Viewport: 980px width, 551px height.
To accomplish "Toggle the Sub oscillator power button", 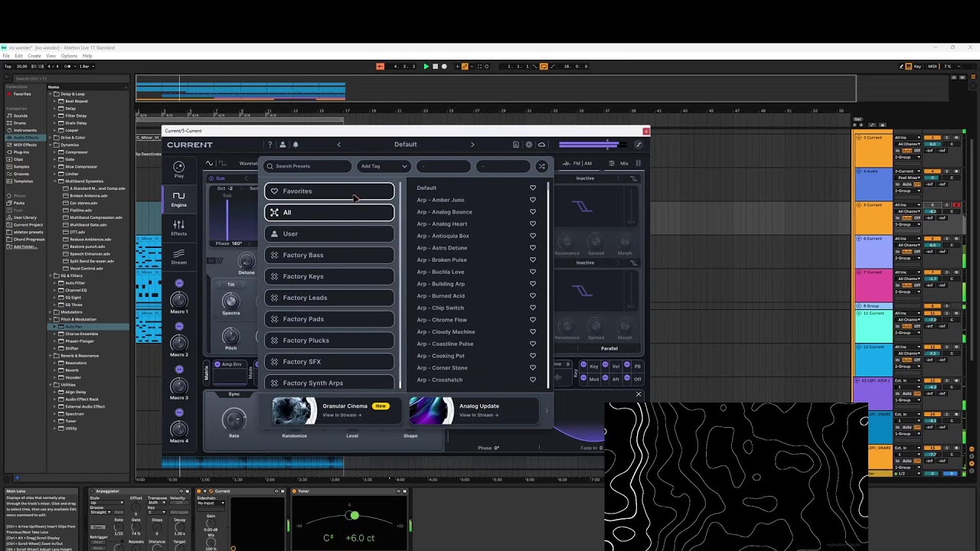I will (212, 178).
